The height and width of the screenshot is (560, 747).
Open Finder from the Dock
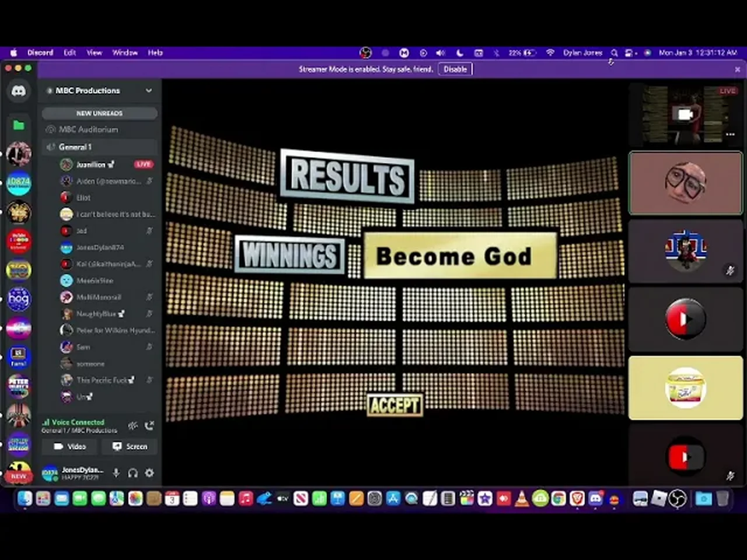[x=25, y=499]
